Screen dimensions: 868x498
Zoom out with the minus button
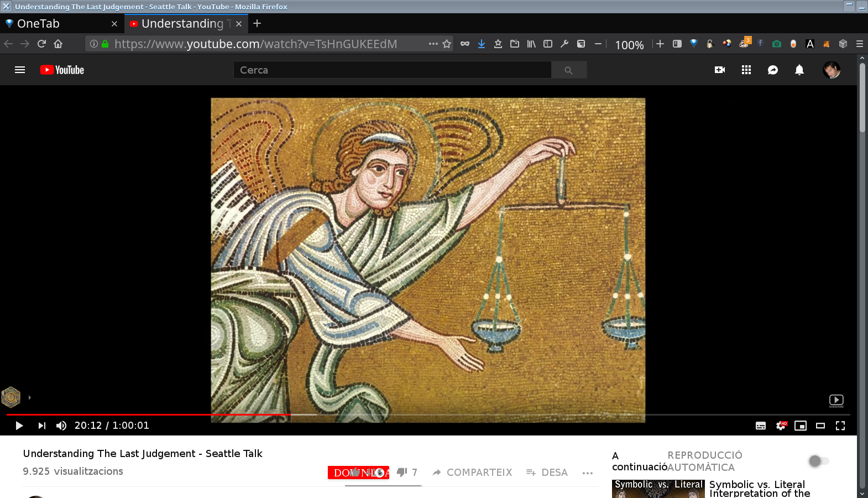tap(598, 44)
